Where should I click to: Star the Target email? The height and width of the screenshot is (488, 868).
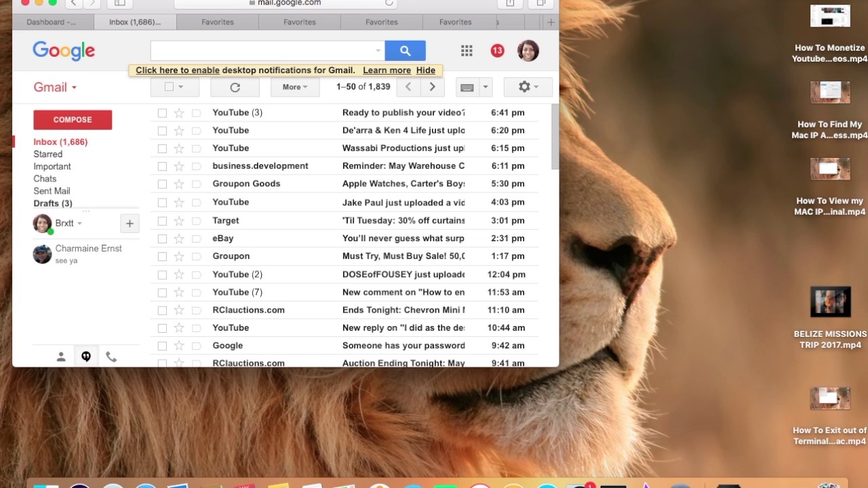tap(179, 220)
